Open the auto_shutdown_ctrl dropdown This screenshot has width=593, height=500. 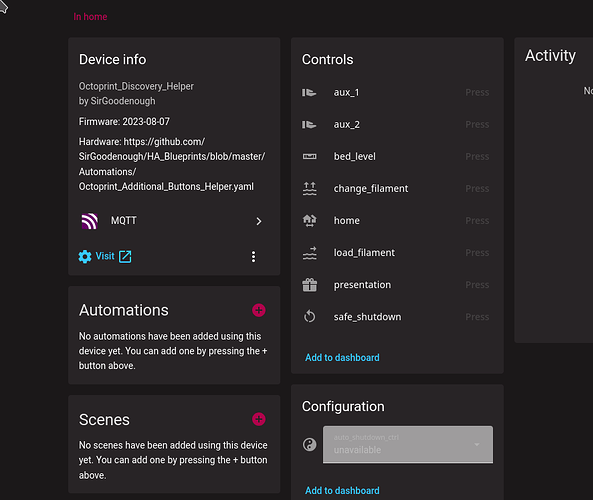(x=408, y=444)
